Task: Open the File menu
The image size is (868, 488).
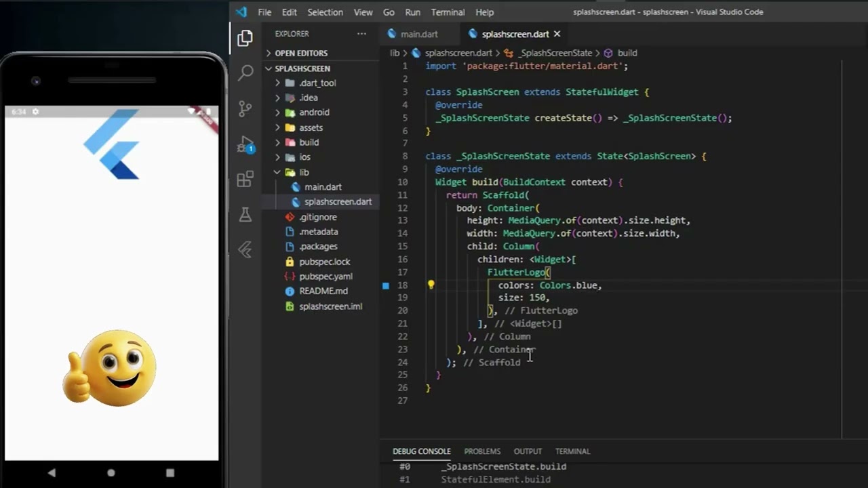Action: (264, 12)
